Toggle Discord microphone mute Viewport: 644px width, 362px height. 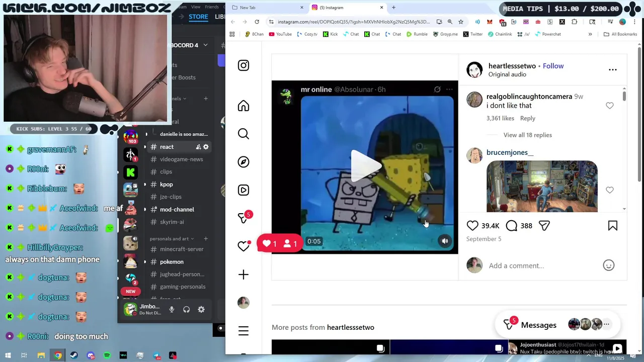(172, 310)
